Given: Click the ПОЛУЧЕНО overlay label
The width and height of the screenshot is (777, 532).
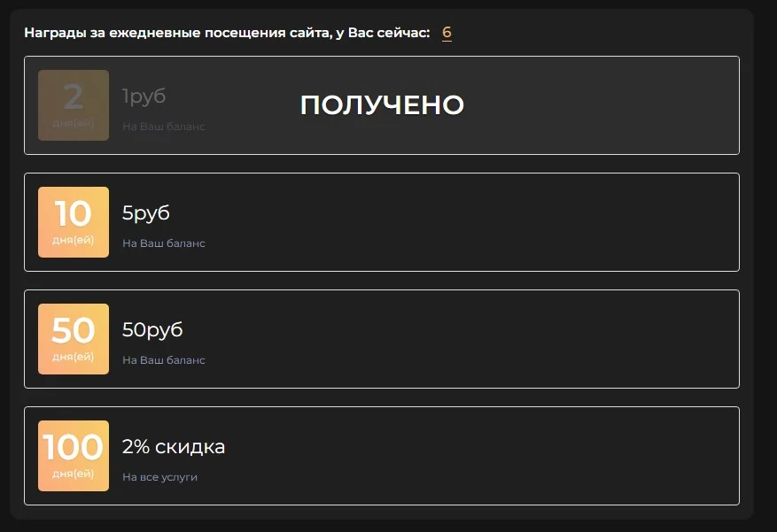Looking at the screenshot, I should 382,105.
